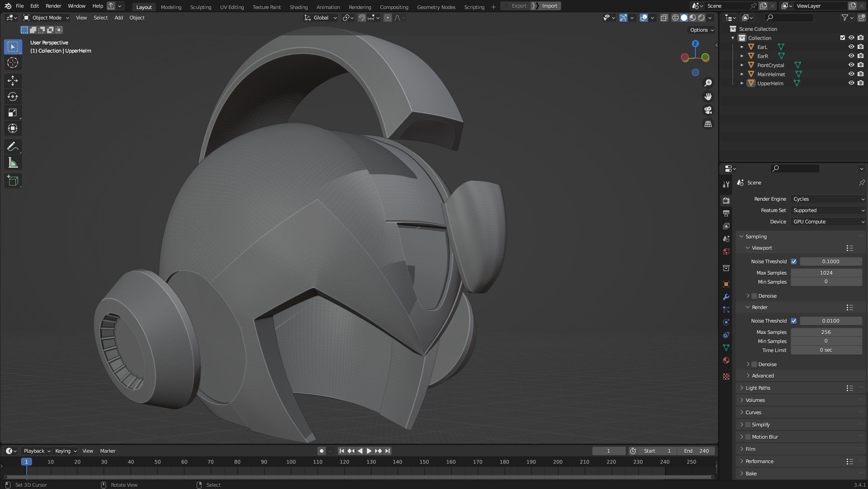Screen dimensions: 868x489
Task: Click the Render Max Samples field
Action: (x=826, y=332)
